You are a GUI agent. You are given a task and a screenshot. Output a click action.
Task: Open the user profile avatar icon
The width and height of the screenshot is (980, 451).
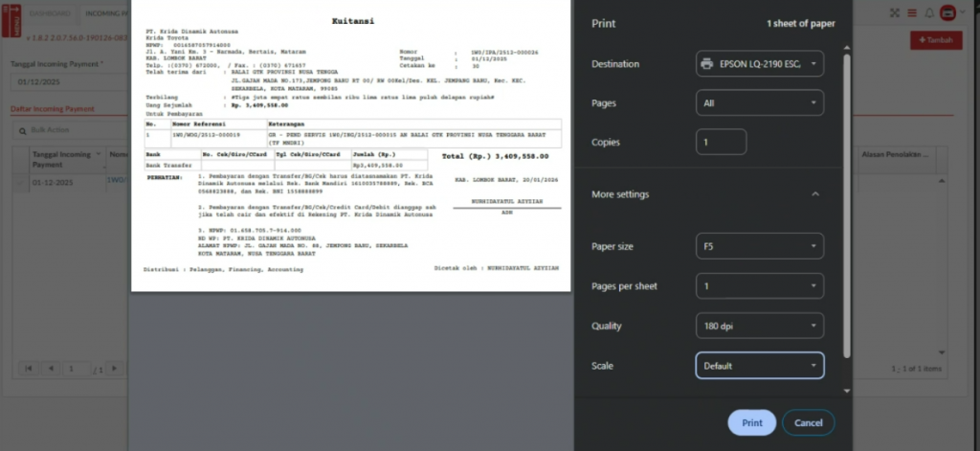pos(947,13)
